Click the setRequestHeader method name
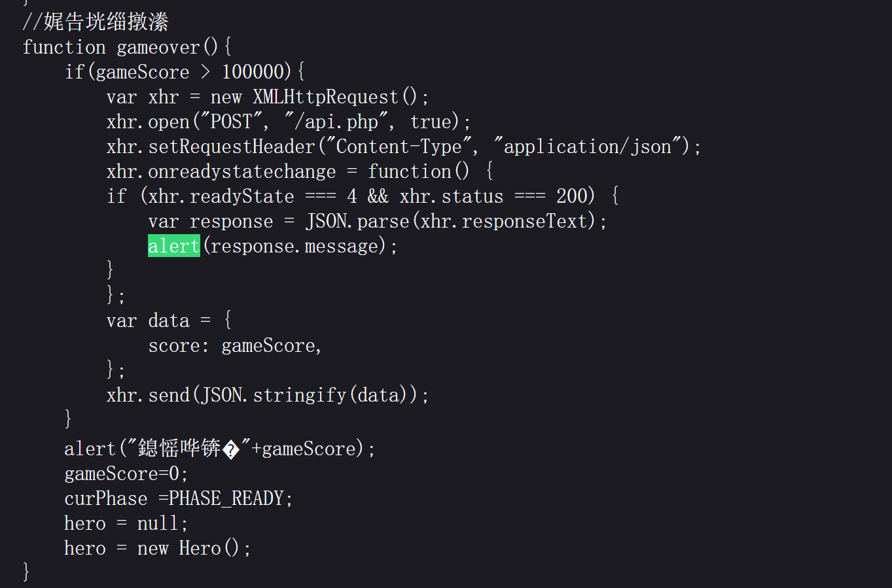This screenshot has width=892, height=588. 232,147
